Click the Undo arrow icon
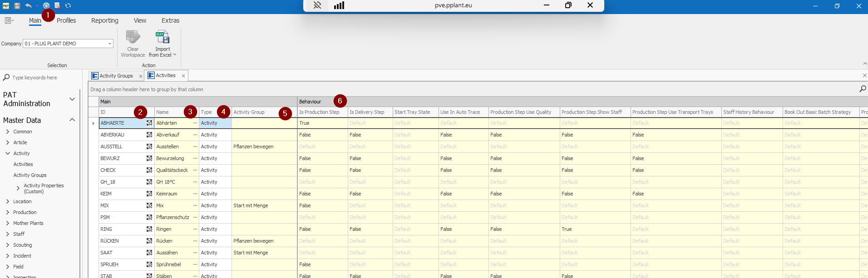Image resolution: width=868 pixels, height=278 pixels. click(28, 6)
